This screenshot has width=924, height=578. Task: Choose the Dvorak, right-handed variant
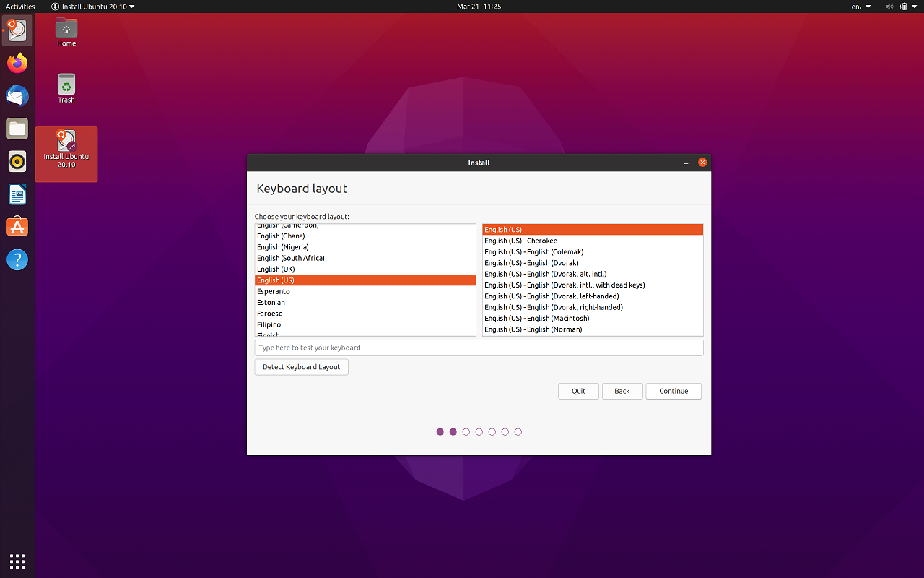click(593, 307)
